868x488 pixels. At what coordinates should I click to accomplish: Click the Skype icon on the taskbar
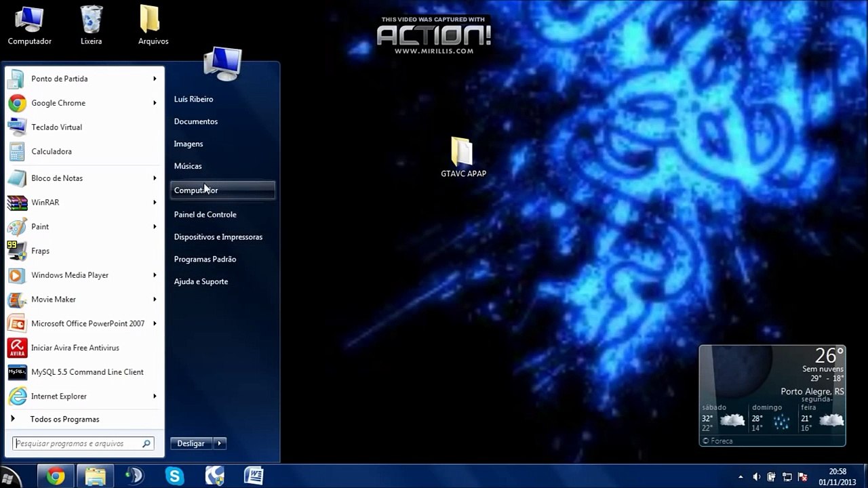(175, 476)
